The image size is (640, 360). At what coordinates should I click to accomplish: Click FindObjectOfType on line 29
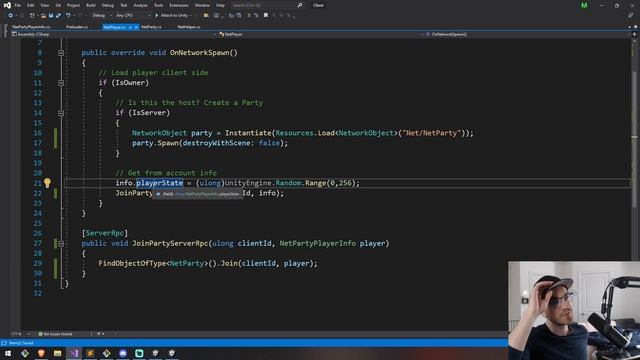pyautogui.click(x=132, y=263)
